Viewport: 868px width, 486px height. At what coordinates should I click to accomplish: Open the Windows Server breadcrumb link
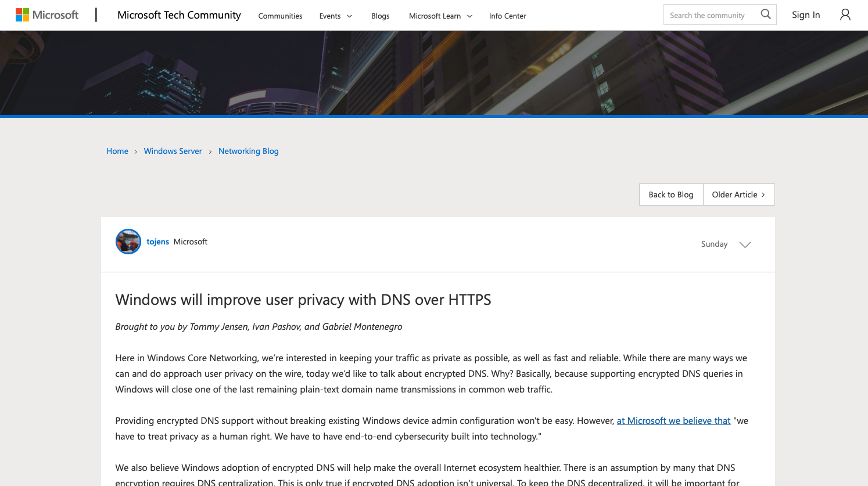point(173,151)
